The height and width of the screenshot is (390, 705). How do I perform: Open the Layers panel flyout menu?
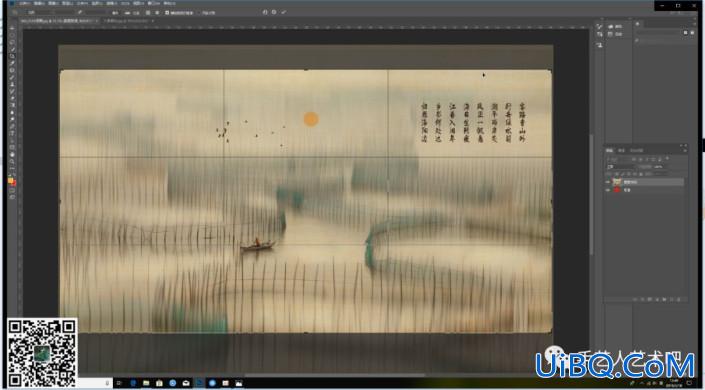click(685, 150)
